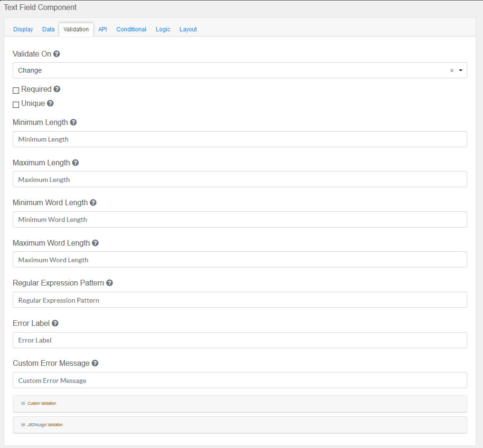Enable the Required checkbox
Viewport: 483px width, 448px height.
(16, 90)
